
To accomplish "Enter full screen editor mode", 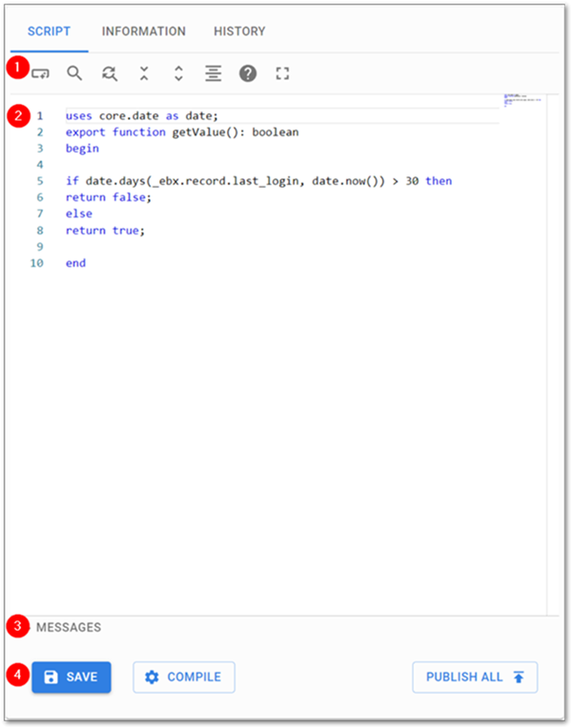I will click(x=282, y=73).
